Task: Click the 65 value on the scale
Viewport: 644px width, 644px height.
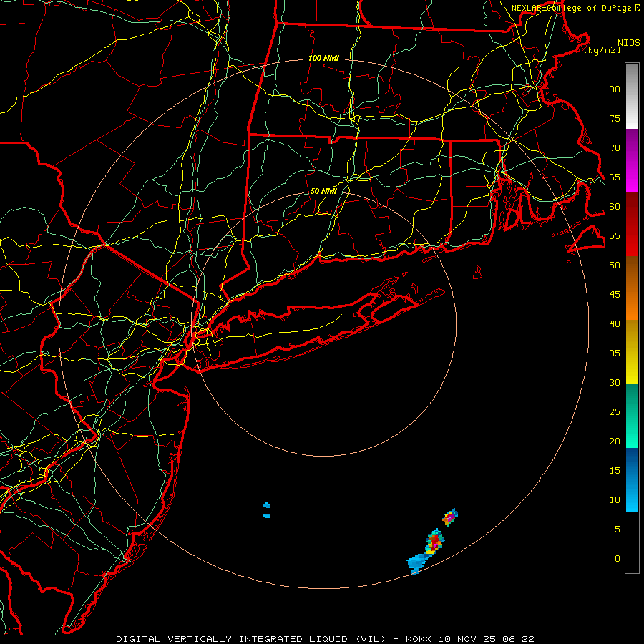Action: [x=615, y=177]
